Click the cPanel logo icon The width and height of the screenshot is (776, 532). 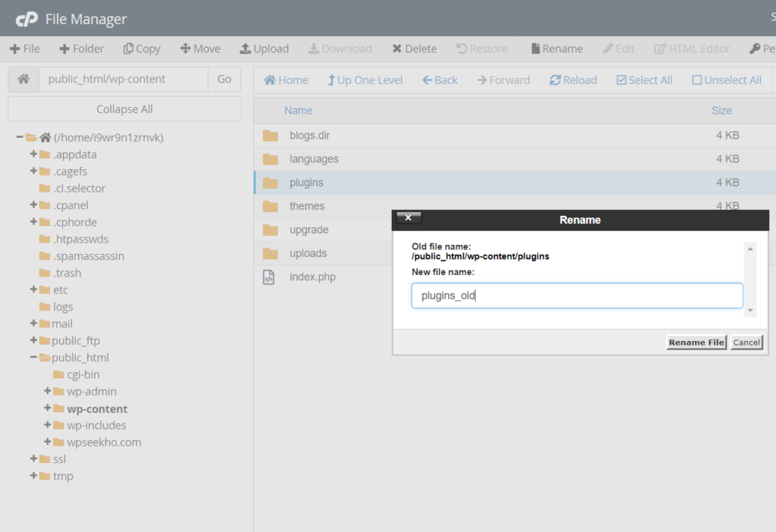(x=27, y=19)
